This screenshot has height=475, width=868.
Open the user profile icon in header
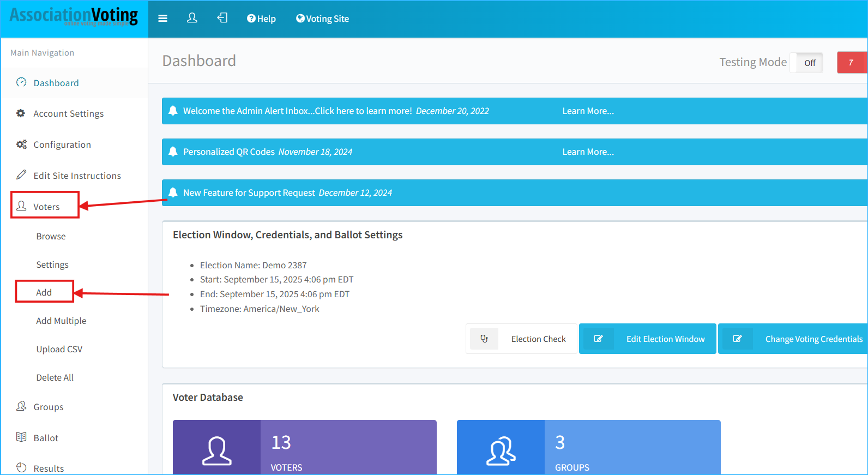pyautogui.click(x=192, y=19)
